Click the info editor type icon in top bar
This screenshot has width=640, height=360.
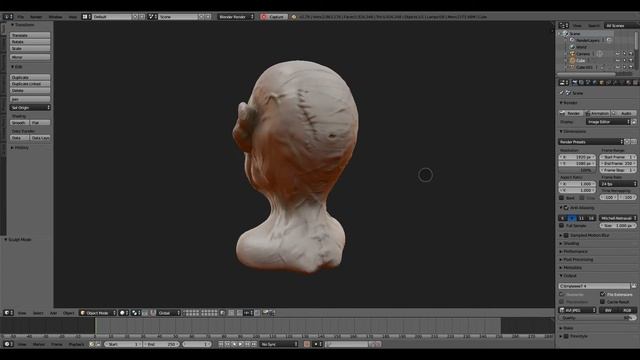coord(8,17)
